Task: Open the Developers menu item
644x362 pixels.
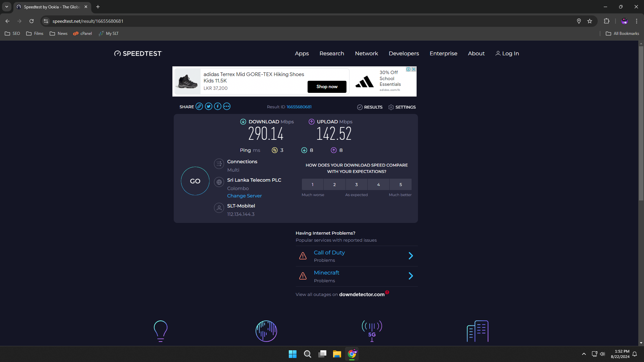Action: coord(404,54)
